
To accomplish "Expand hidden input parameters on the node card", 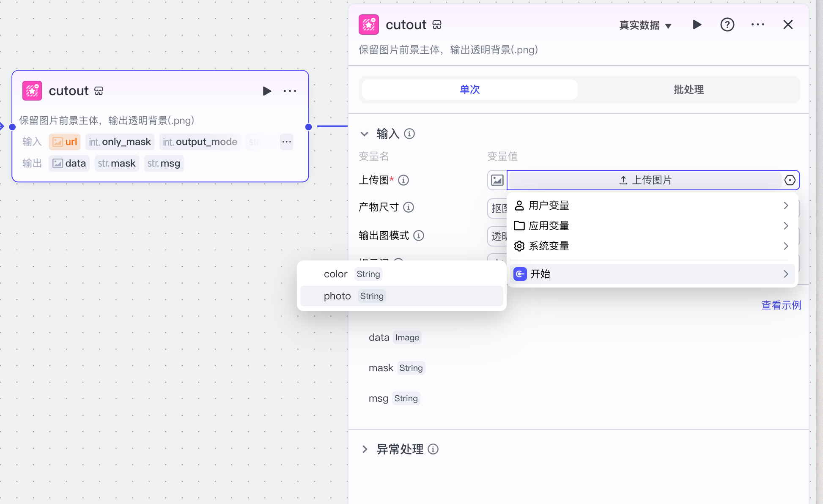I will coord(286,142).
